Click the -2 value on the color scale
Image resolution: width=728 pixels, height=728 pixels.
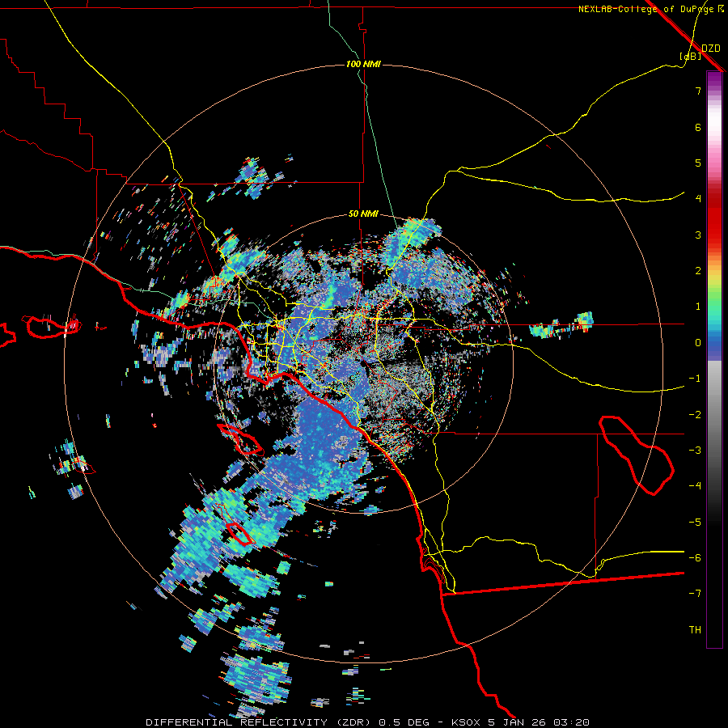(x=695, y=415)
